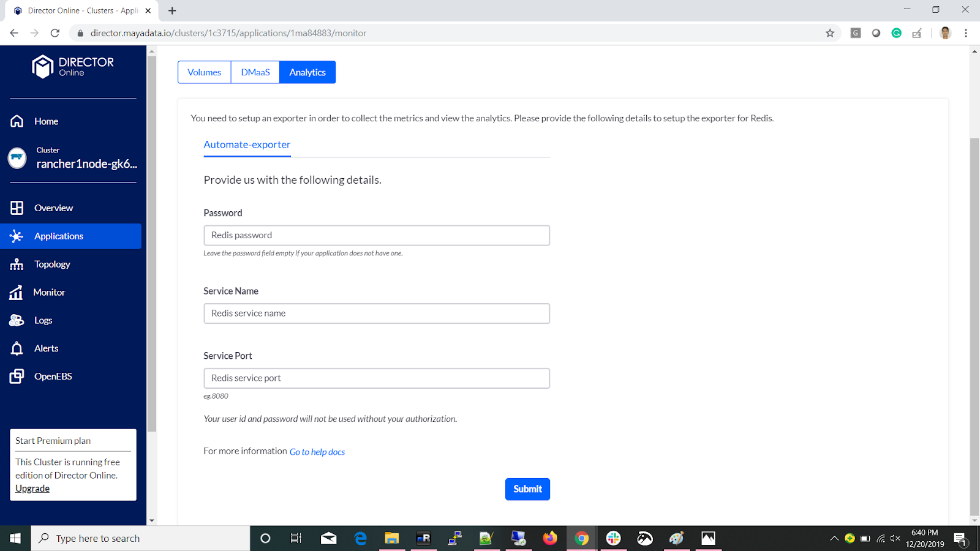
Task: Close the Director Online browser tab
Action: (x=148, y=10)
